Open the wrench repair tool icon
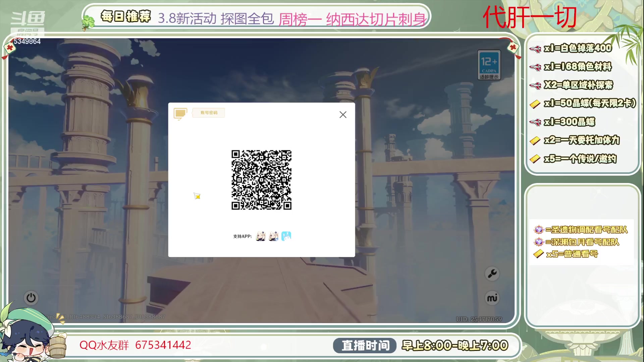The height and width of the screenshot is (362, 644). coord(492,274)
